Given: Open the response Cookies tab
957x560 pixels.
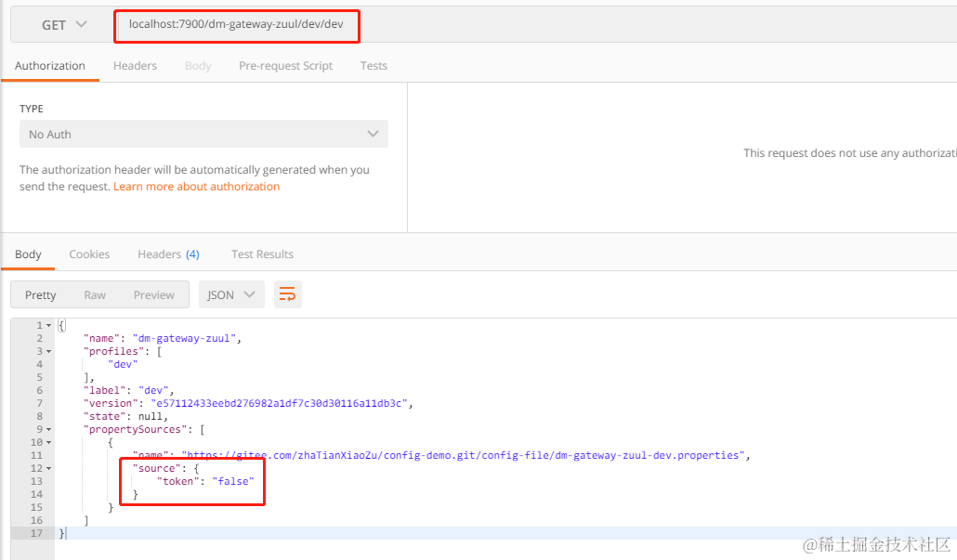Looking at the screenshot, I should pyautogui.click(x=89, y=254).
